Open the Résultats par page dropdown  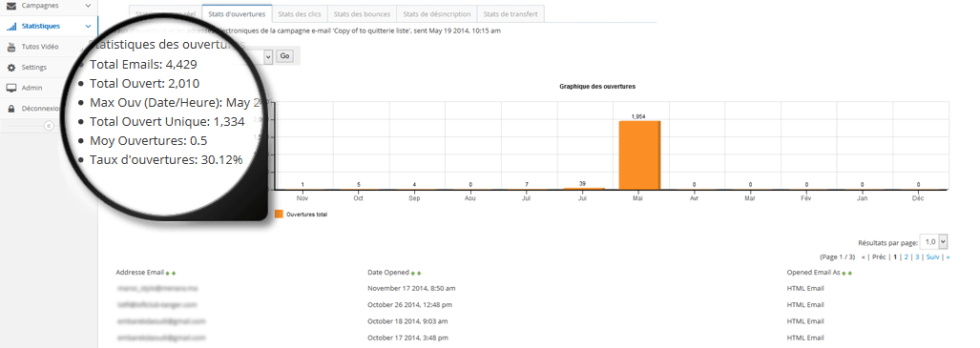click(934, 242)
